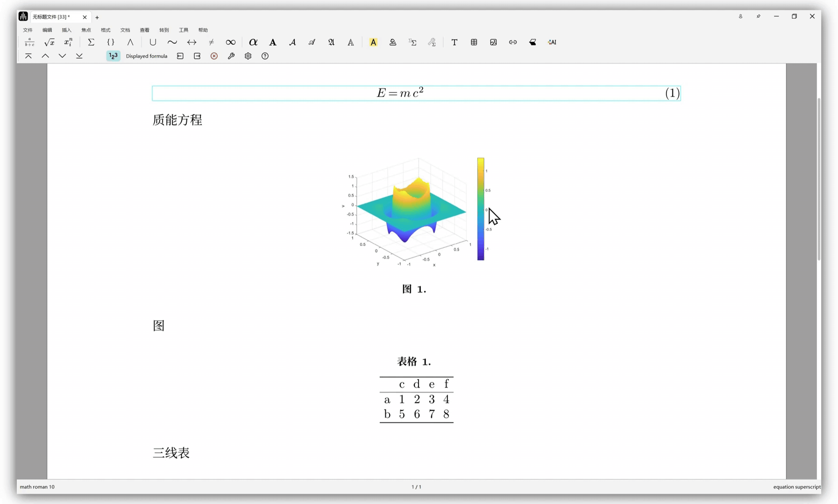
Task: Open the 插入 menu
Action: click(x=66, y=30)
